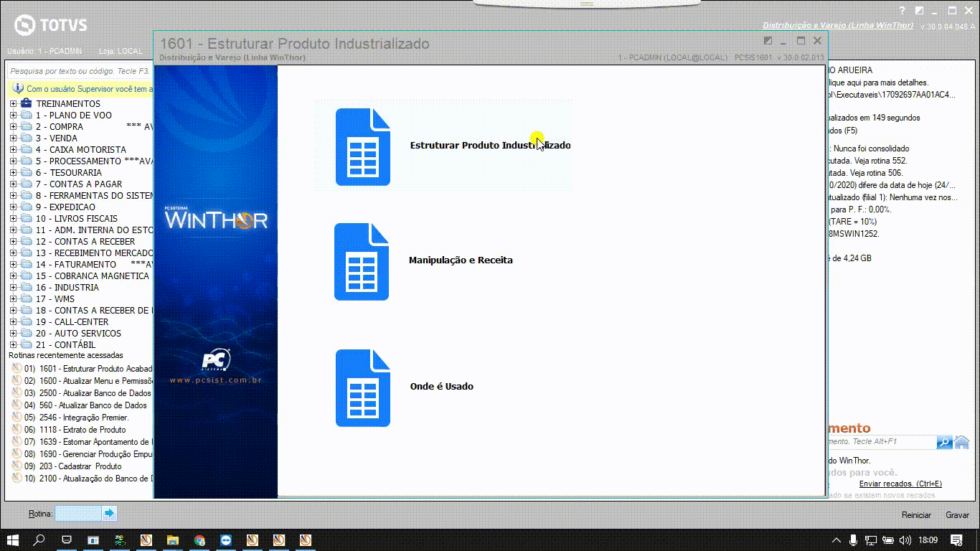Open TeamViewer from the taskbar
This screenshot has width=980, height=551.
(226, 540)
